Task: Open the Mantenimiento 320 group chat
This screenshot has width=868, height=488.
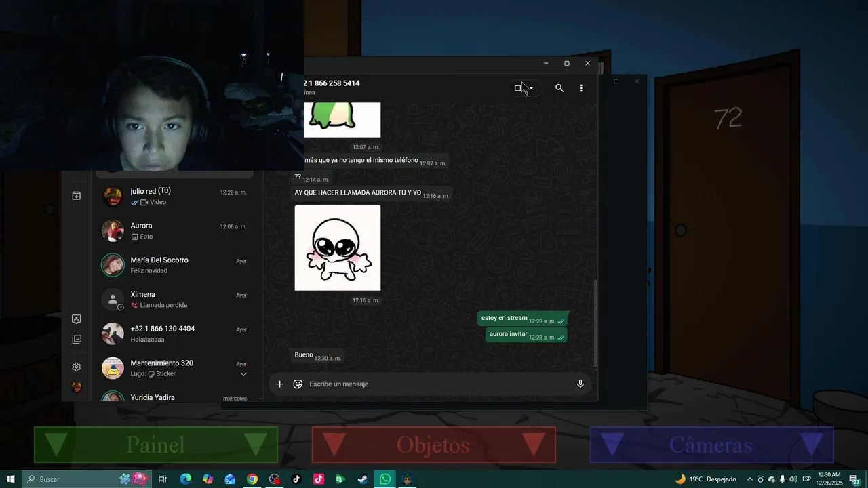Action: tap(176, 368)
